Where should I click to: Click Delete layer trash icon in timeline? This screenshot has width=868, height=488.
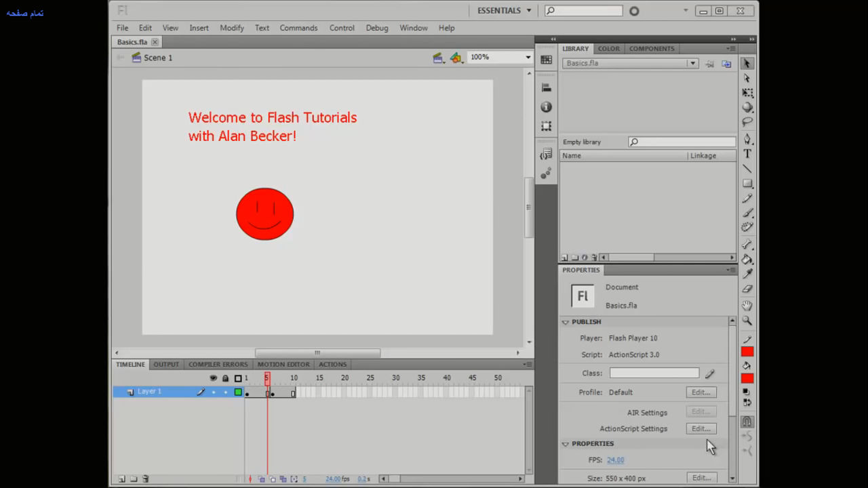coord(146,479)
